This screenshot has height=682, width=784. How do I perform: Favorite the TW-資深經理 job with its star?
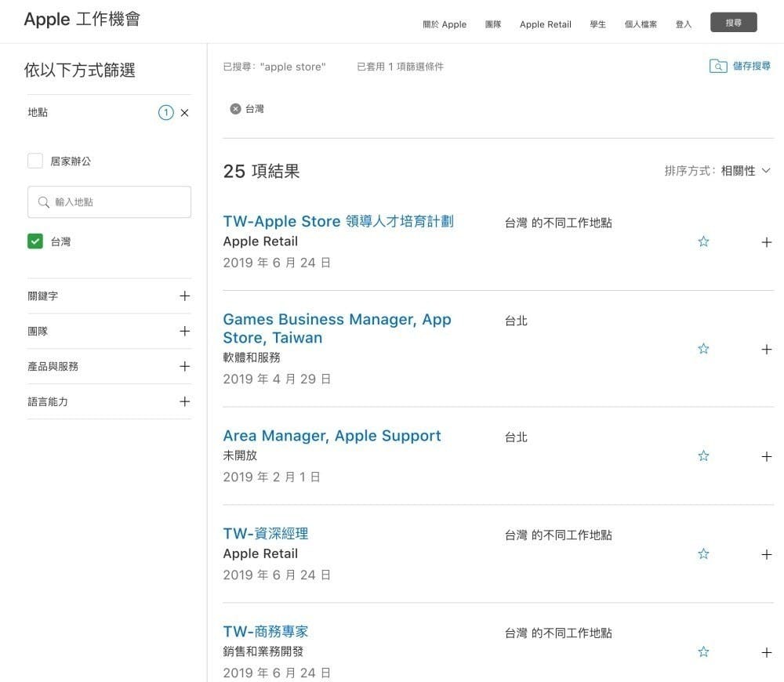coord(703,553)
